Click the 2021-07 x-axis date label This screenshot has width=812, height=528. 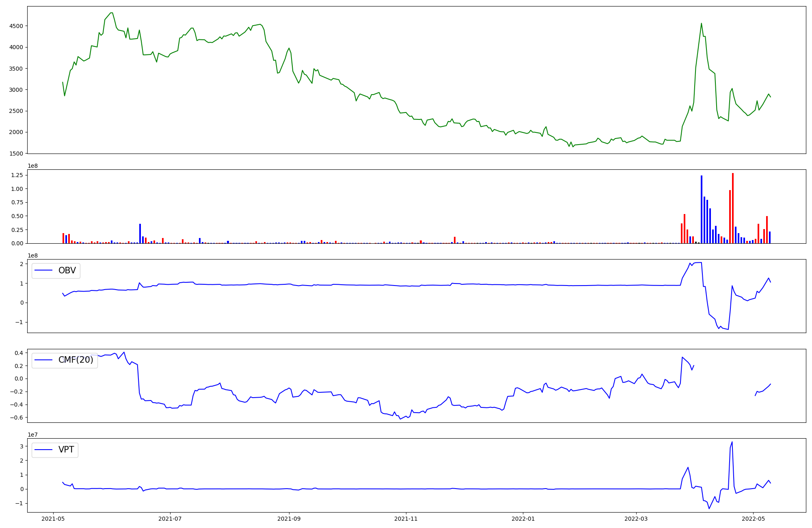click(170, 519)
